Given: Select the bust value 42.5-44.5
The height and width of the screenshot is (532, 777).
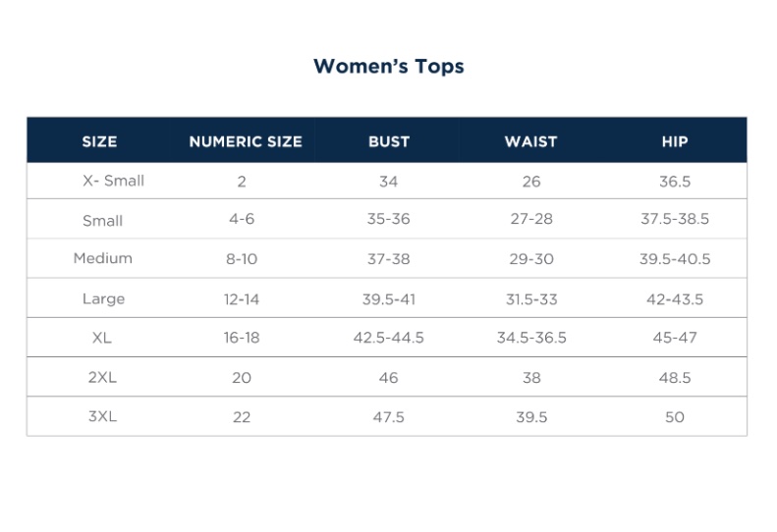Looking at the screenshot, I should 389,338.
